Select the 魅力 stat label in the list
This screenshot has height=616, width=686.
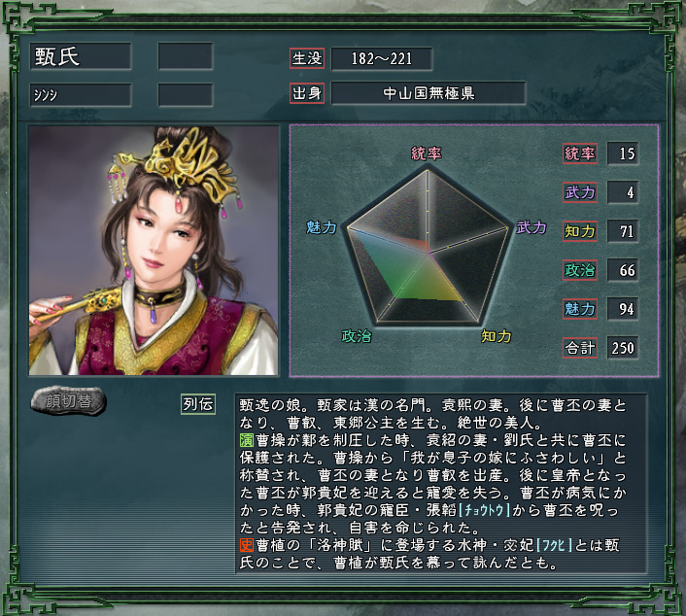(x=580, y=309)
